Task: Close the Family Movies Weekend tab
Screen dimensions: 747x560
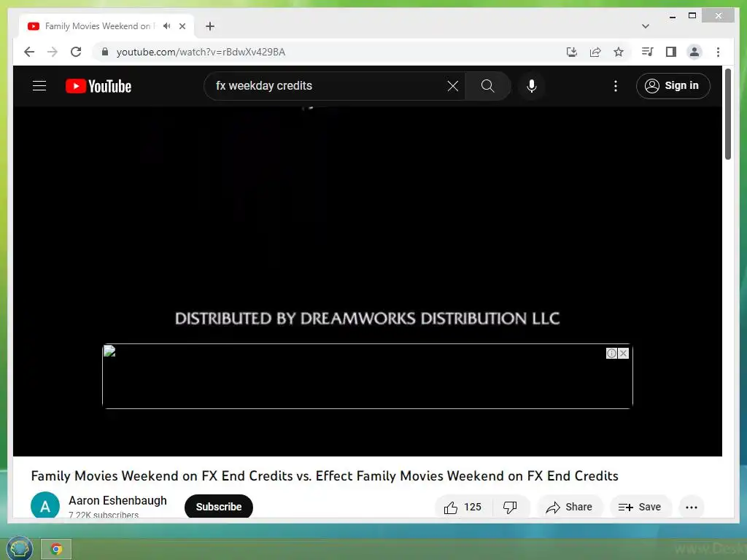Action: [x=182, y=26]
